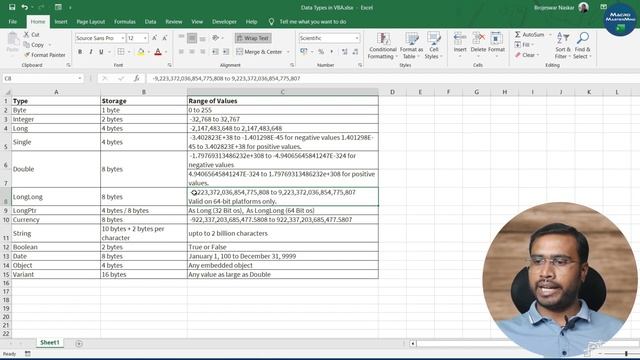The image size is (640, 360).
Task: Open the Merge & Center dropdown arrow
Action: (x=288, y=52)
